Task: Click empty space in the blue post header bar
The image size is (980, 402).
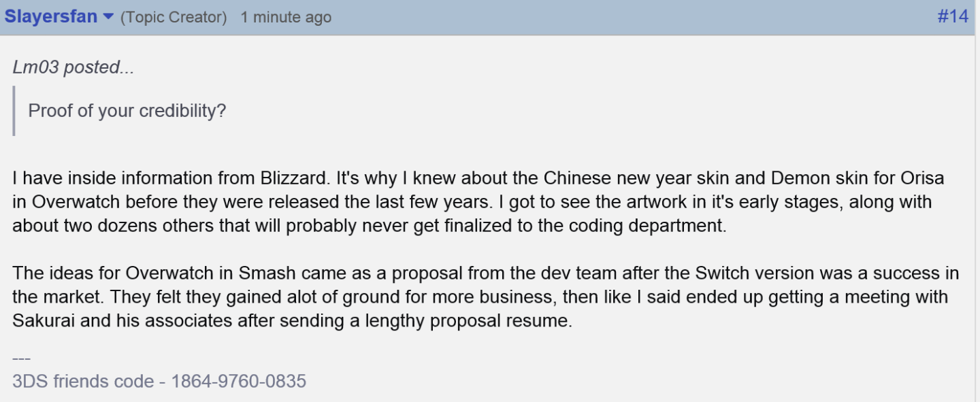Action: click(x=612, y=17)
